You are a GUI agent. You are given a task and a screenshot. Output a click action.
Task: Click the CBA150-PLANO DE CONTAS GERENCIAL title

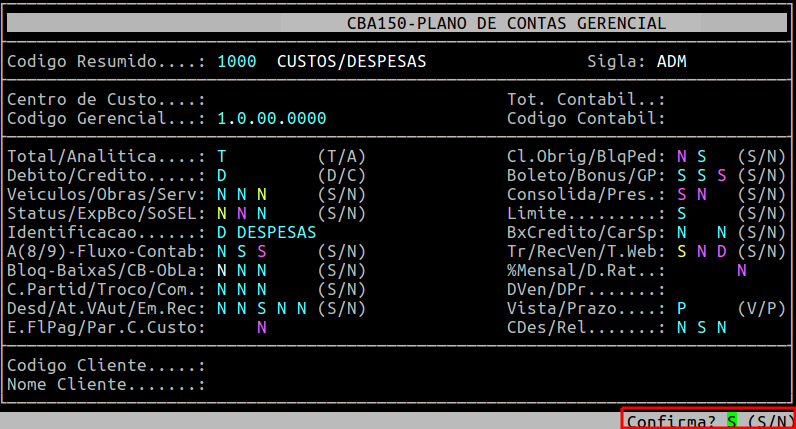pyautogui.click(x=505, y=23)
